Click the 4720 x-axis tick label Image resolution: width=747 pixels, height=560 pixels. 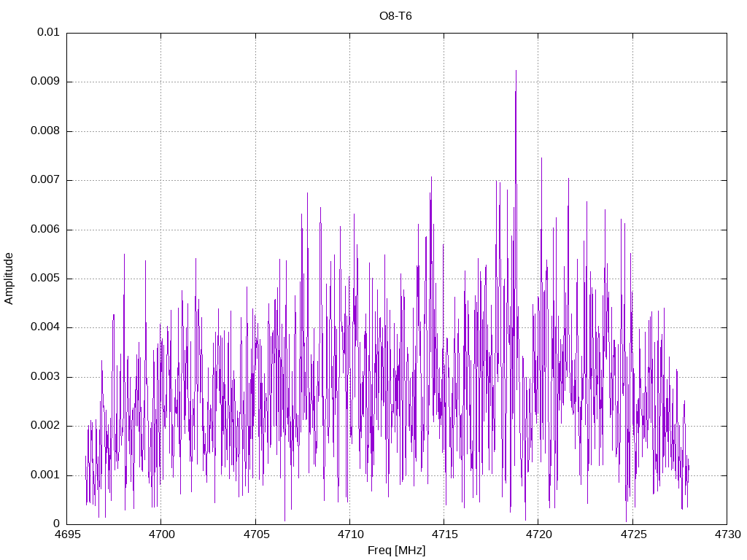click(x=539, y=534)
